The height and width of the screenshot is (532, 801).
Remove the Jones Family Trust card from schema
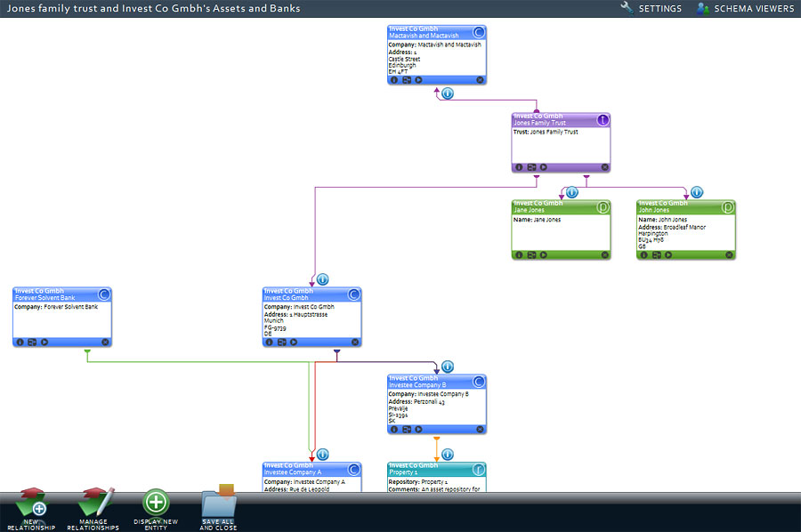tap(605, 167)
